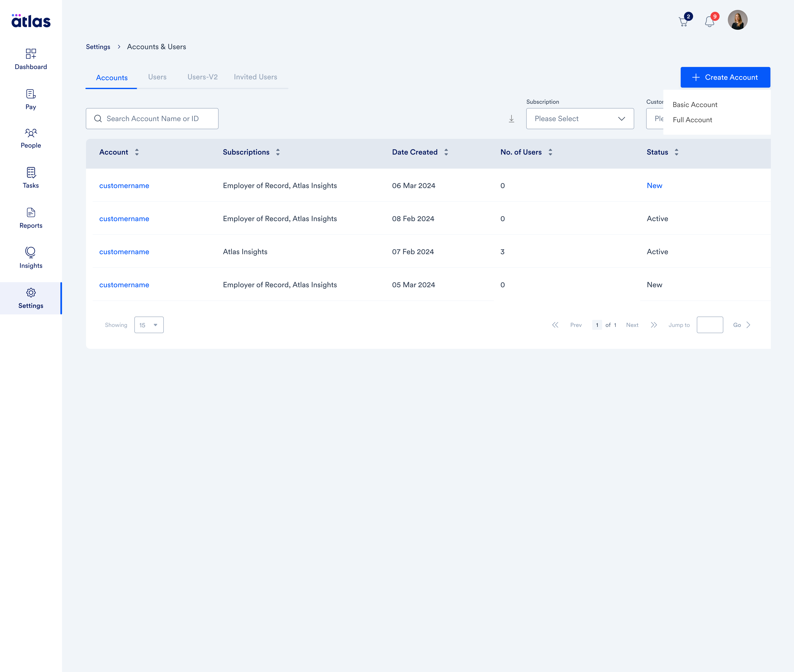
Task: Expand the Subscription Please Select dropdown
Action: (x=580, y=119)
